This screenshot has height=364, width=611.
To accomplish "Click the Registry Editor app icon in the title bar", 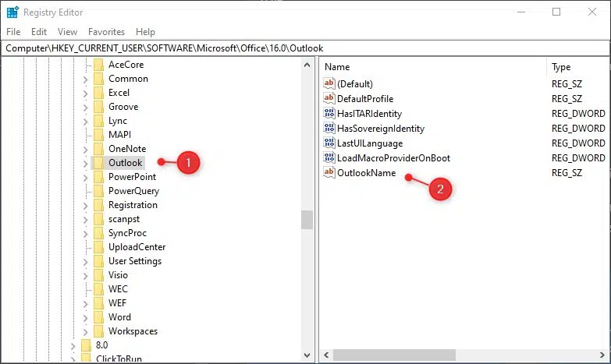I will [x=12, y=12].
